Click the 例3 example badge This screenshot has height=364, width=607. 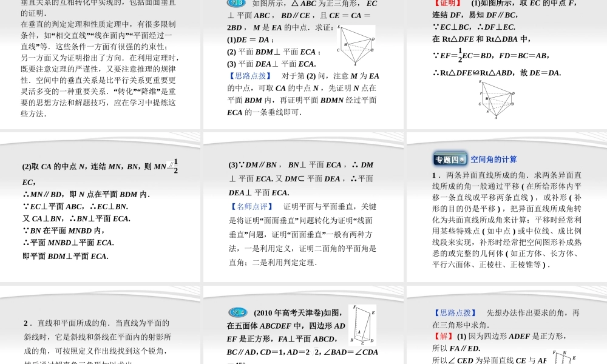click(x=236, y=3)
